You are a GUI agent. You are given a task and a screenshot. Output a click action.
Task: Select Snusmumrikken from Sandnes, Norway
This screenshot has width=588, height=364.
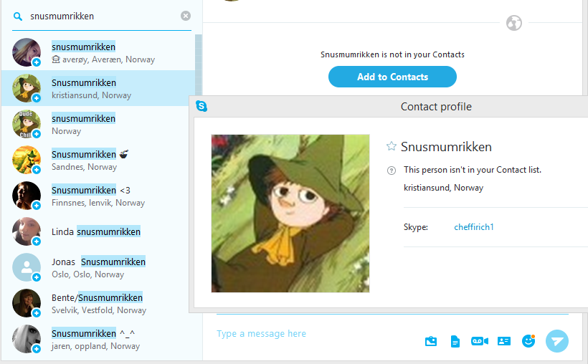tap(98, 160)
